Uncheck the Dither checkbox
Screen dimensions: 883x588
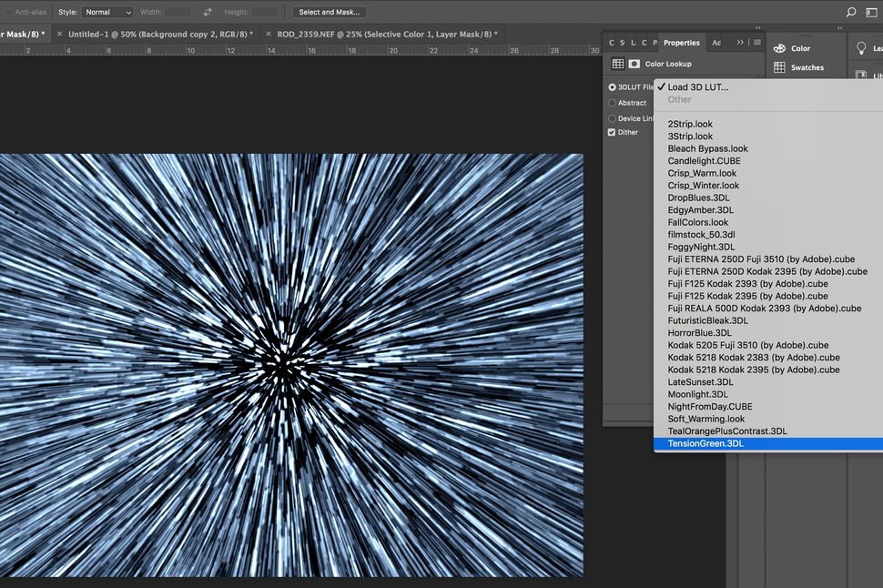pos(612,131)
